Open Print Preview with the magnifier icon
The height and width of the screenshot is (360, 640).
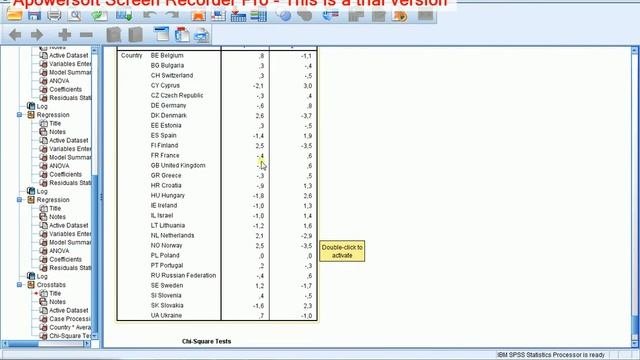click(x=75, y=16)
